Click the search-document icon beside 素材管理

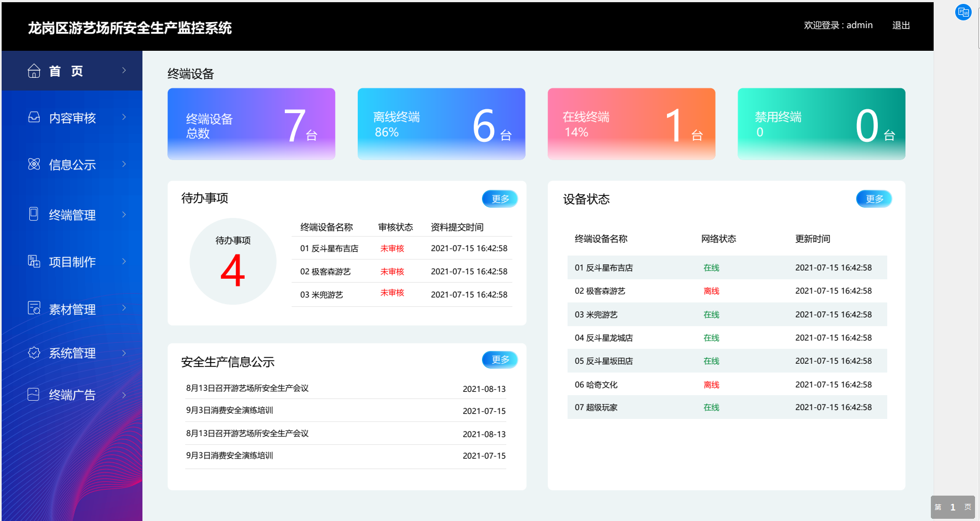tap(34, 308)
